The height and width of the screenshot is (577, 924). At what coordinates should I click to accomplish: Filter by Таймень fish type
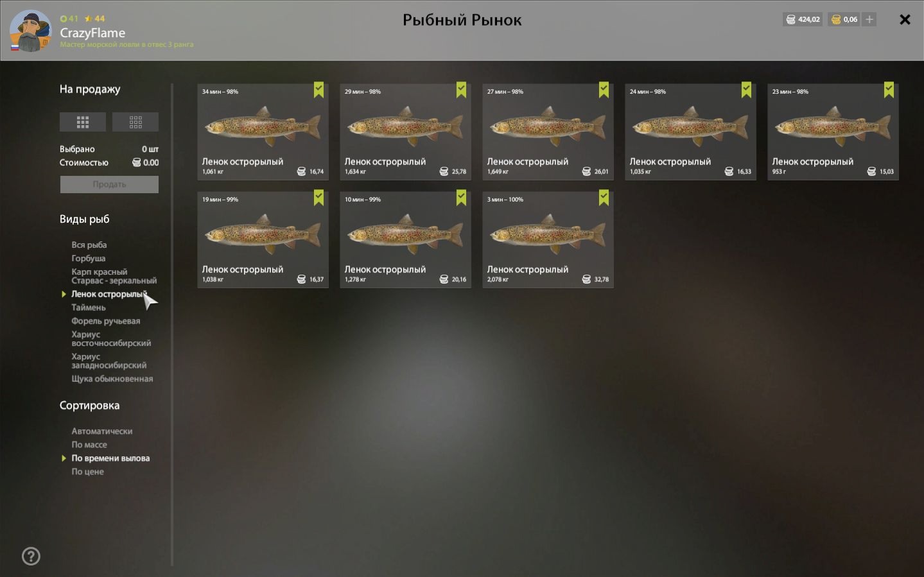pos(89,307)
